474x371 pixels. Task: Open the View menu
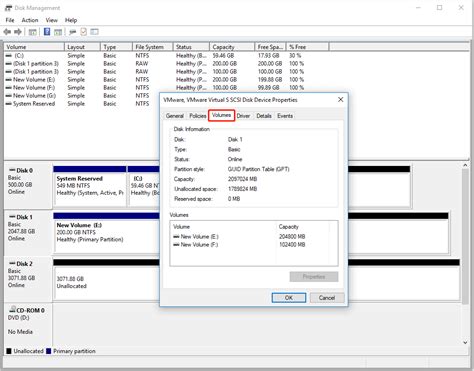(x=52, y=20)
